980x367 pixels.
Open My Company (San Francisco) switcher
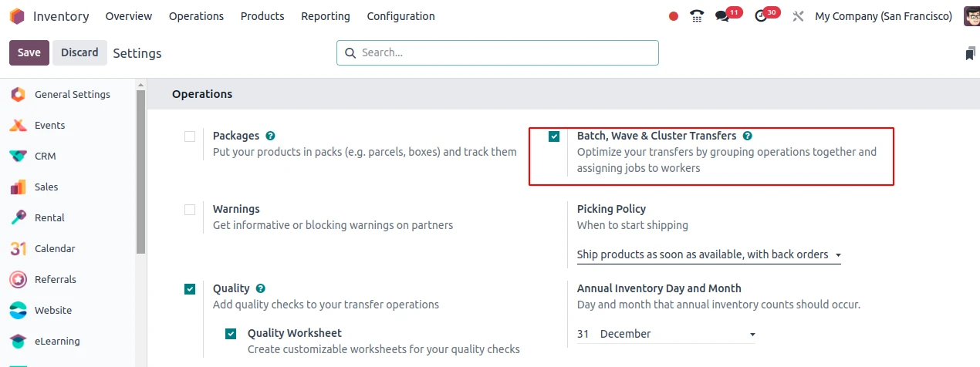883,16
